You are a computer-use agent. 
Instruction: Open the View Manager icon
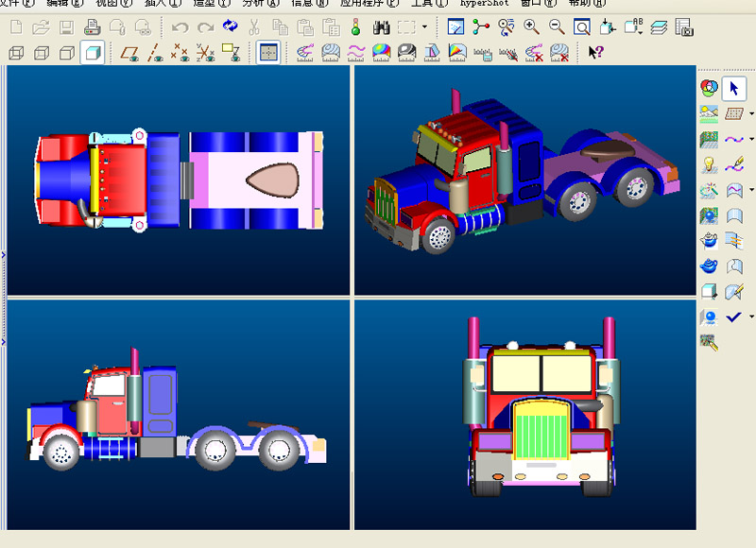coord(684,27)
